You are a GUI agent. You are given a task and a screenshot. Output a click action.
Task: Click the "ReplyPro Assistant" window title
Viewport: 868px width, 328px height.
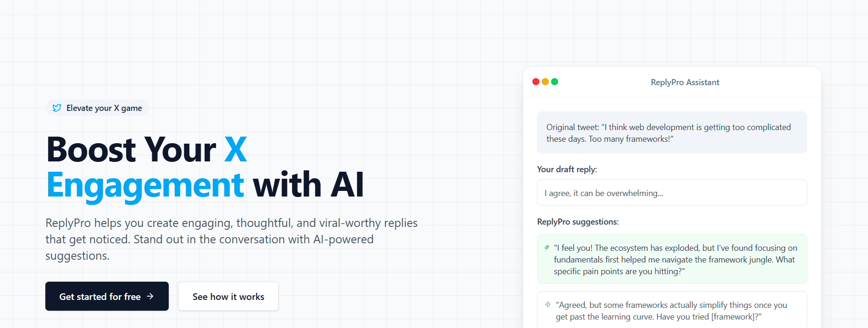pyautogui.click(x=685, y=82)
